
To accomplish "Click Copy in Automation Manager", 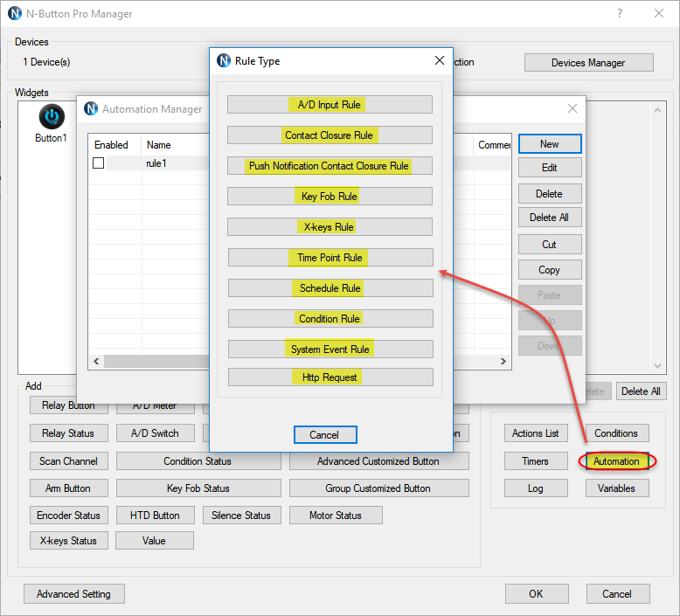I will point(550,270).
